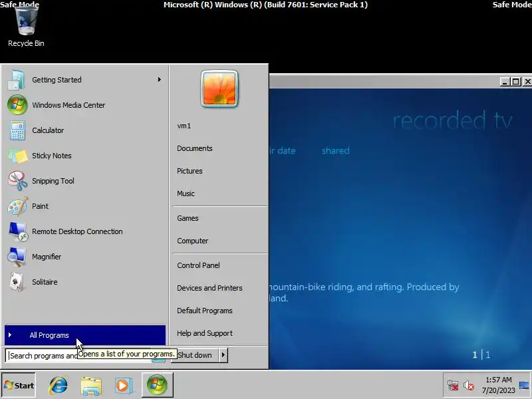Image resolution: width=532 pixels, height=399 pixels.
Task: Open Help and Support
Action: (x=205, y=334)
